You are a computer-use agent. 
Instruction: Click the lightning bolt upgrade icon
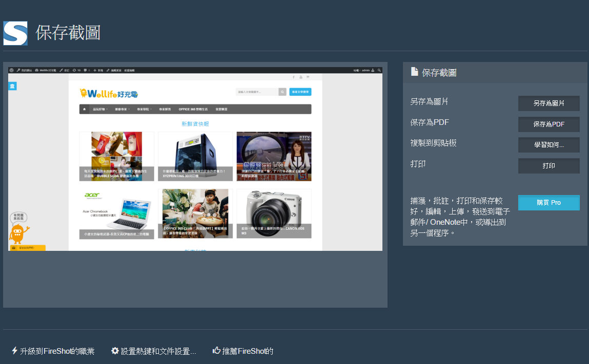coord(14,351)
